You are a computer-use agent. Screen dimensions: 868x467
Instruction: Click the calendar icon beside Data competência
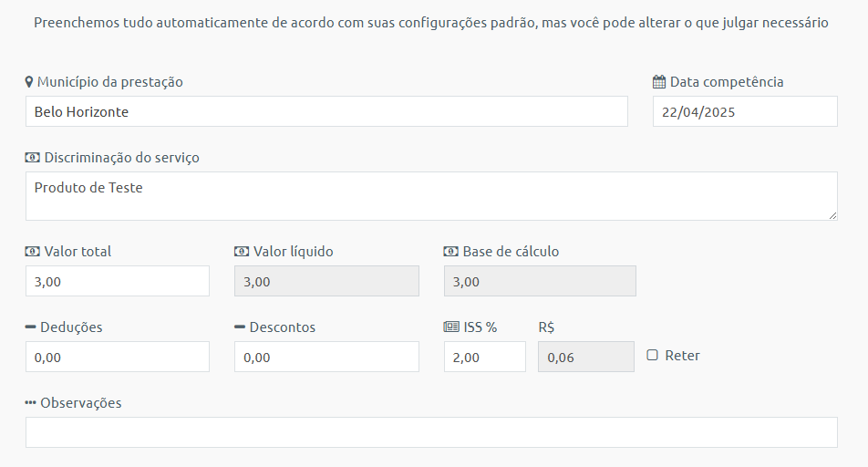pyautogui.click(x=658, y=82)
